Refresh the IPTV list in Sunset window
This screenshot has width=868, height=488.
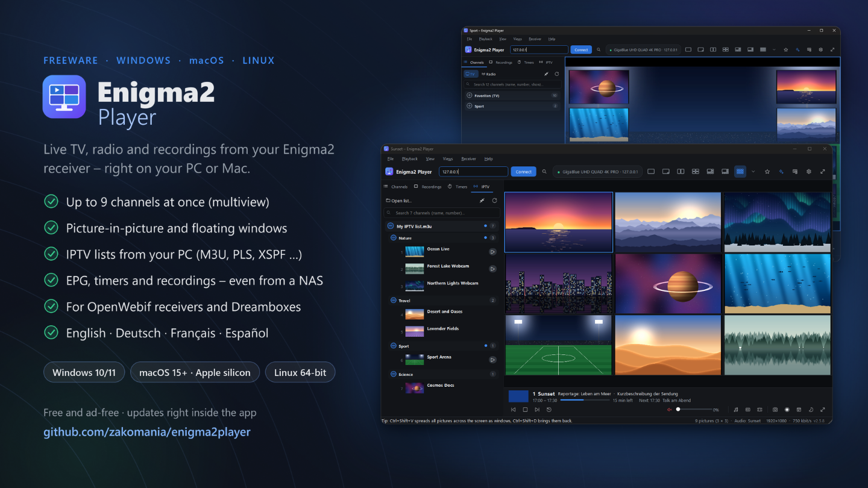(494, 201)
